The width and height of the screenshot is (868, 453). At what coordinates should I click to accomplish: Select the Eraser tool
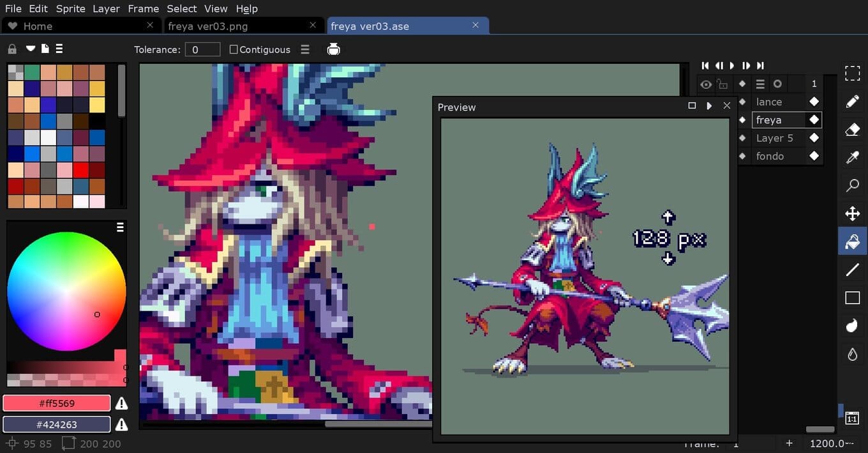[x=852, y=130]
